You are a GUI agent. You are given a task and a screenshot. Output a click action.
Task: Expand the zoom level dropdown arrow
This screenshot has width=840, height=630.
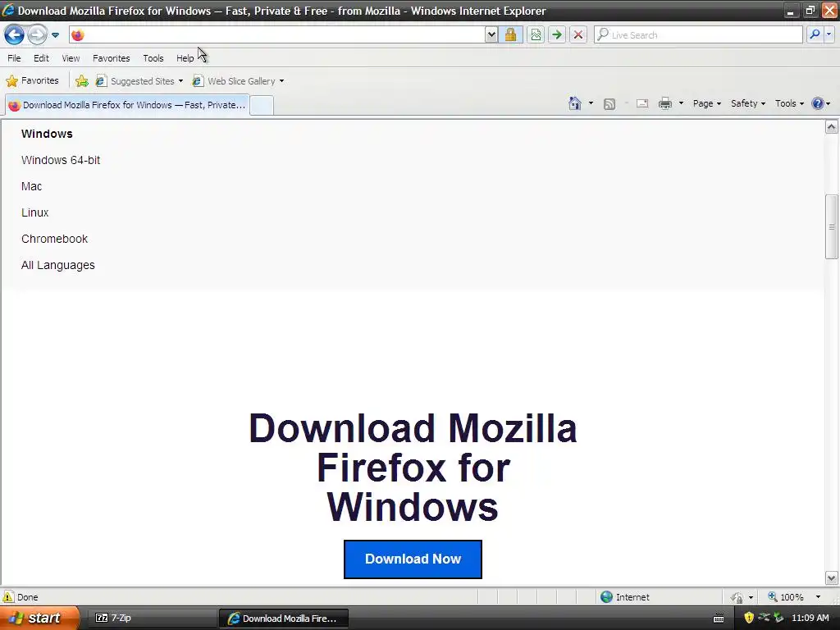[818, 597]
